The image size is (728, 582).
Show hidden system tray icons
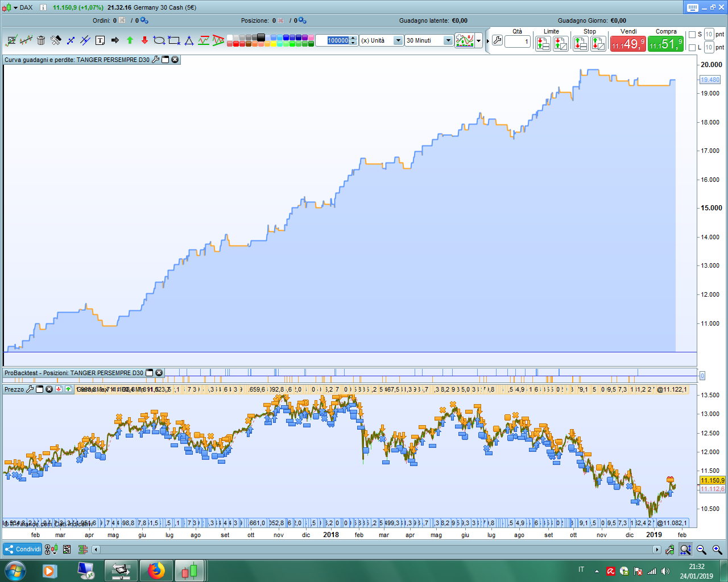tap(597, 571)
